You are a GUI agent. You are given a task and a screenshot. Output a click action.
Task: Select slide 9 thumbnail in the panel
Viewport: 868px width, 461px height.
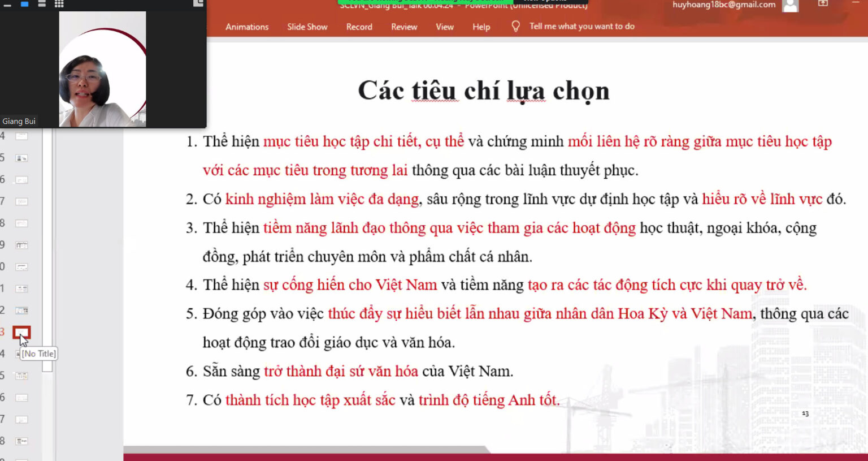pyautogui.click(x=21, y=245)
